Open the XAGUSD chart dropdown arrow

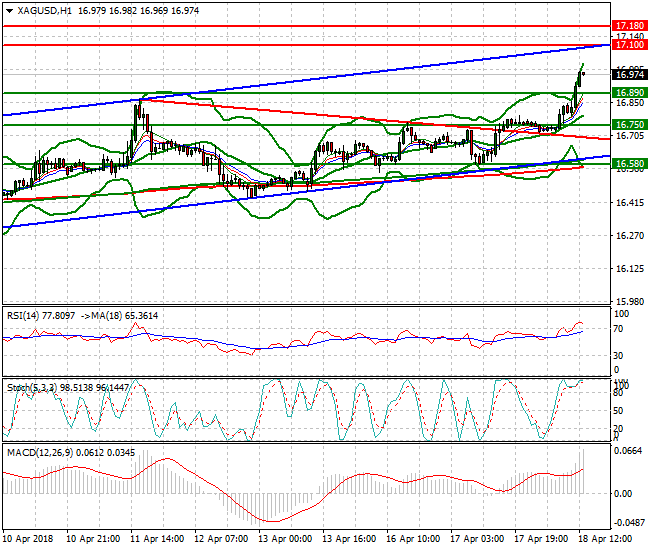(10, 11)
